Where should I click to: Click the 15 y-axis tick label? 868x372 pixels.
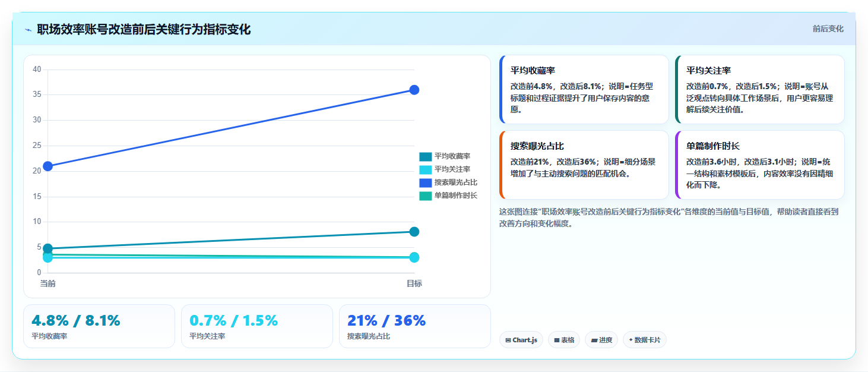(37, 197)
